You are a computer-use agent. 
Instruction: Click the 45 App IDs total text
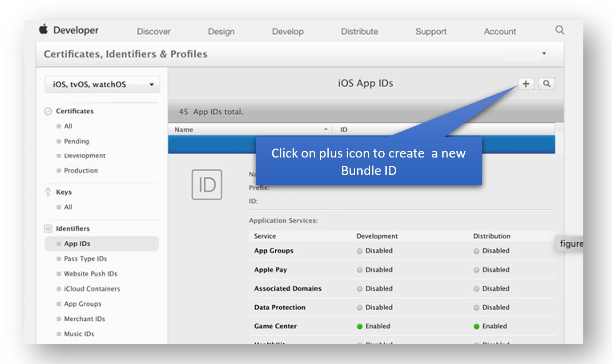click(211, 112)
